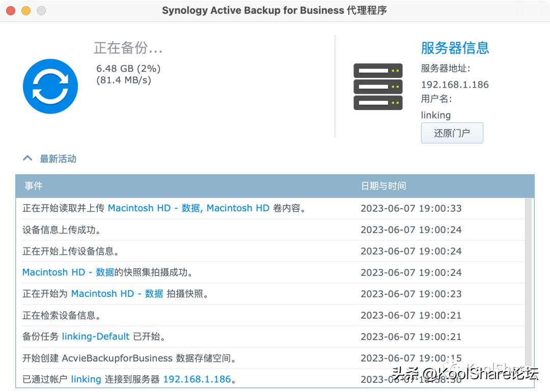Select the 设备信息上传成功 event row

273,230
